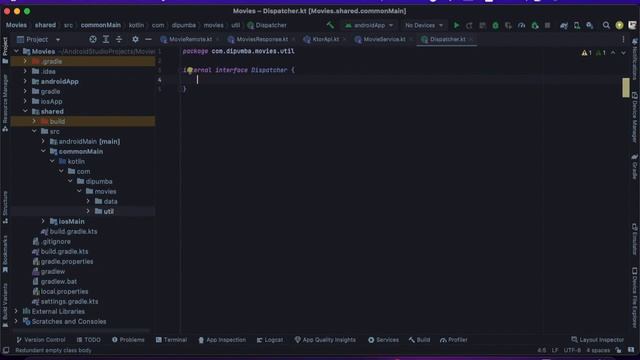Expand the util package
Viewport: 640px width, 360px height.
pos(88,211)
